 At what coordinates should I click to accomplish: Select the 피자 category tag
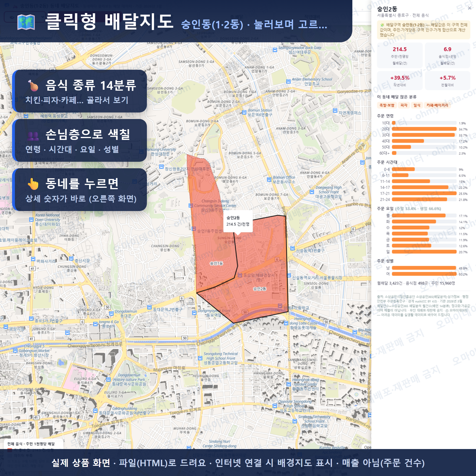tap(404, 105)
